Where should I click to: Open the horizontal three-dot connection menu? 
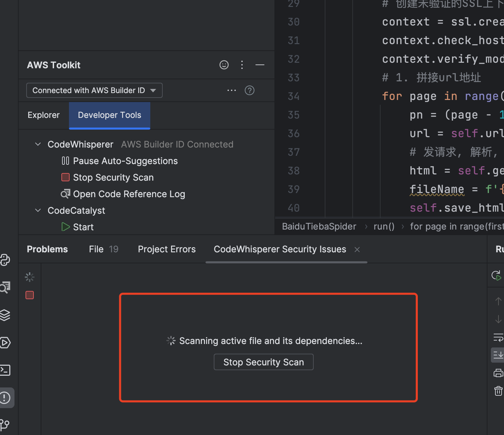click(232, 90)
